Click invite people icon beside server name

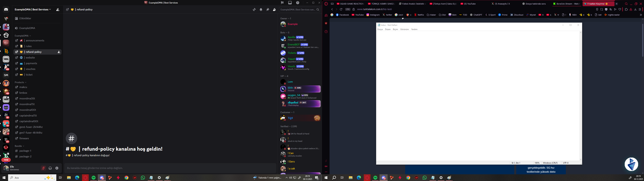tap(58, 10)
